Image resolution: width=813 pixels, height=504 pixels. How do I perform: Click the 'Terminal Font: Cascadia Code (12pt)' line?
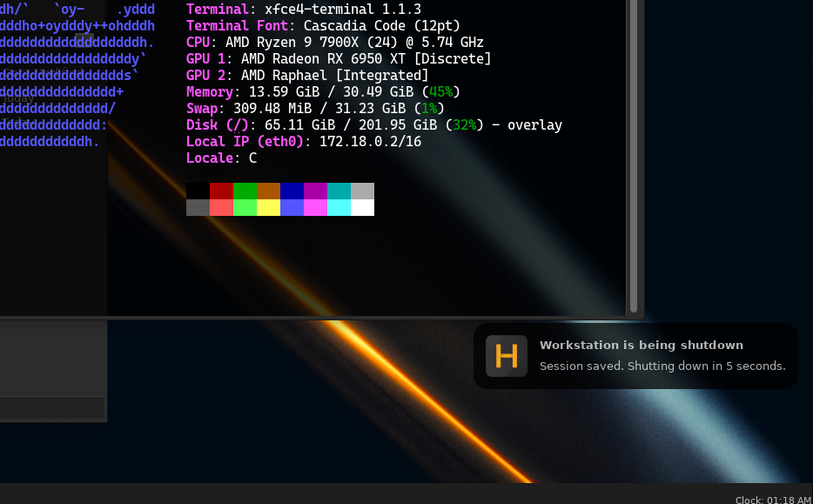click(x=323, y=26)
